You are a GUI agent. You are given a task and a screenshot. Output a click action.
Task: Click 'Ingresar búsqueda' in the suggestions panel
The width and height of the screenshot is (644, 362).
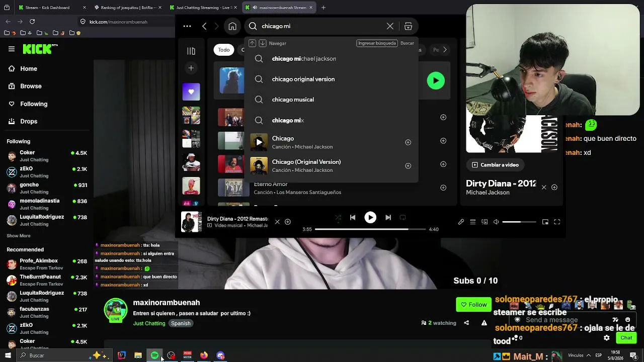click(377, 43)
